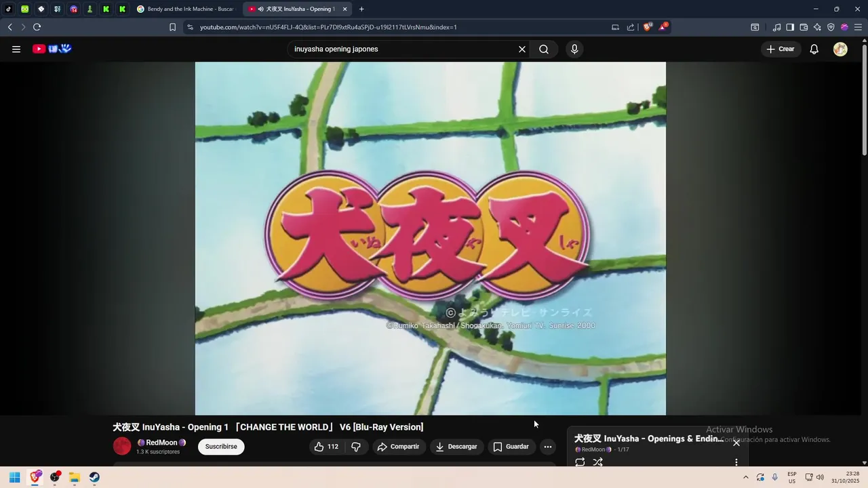Click the Compartir button

[399, 447]
